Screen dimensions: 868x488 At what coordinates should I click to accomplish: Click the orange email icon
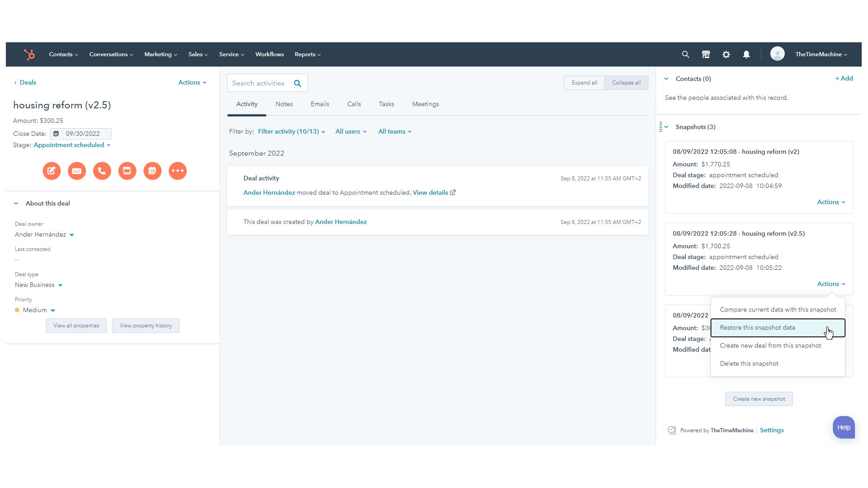coord(77,171)
